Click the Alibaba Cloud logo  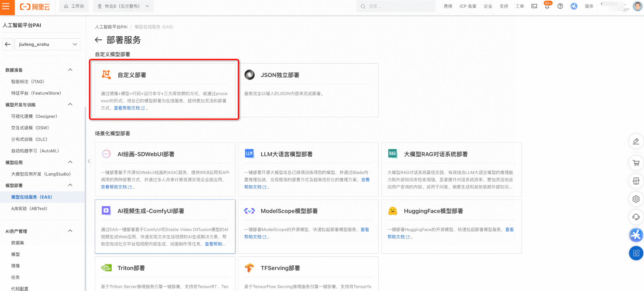tap(35, 7)
